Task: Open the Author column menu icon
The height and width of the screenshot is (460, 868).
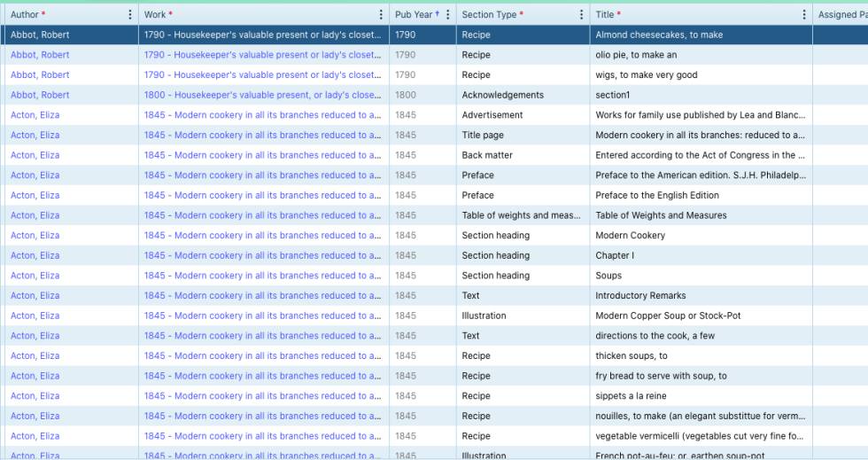Action: 130,15
